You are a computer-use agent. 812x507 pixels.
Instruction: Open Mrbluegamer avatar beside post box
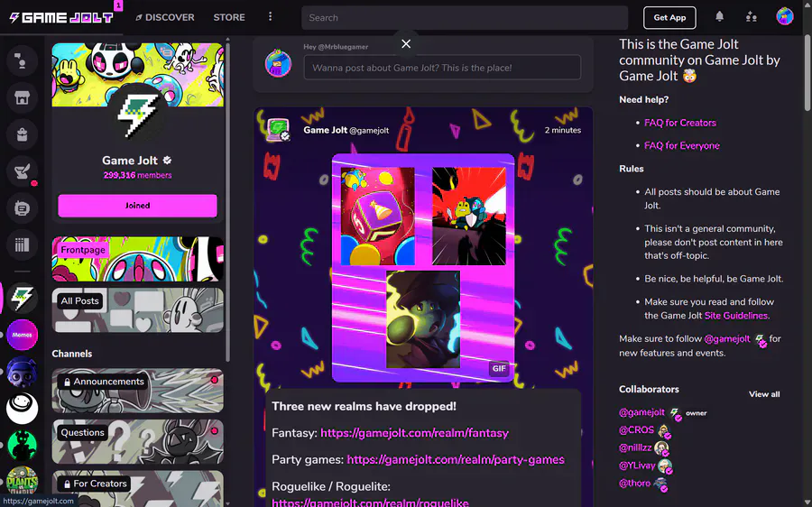(x=278, y=64)
